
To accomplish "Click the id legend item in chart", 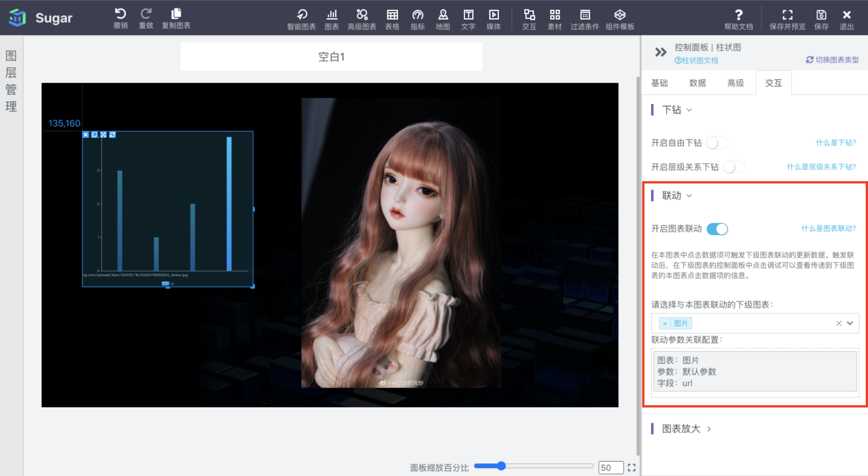I will pos(168,284).
